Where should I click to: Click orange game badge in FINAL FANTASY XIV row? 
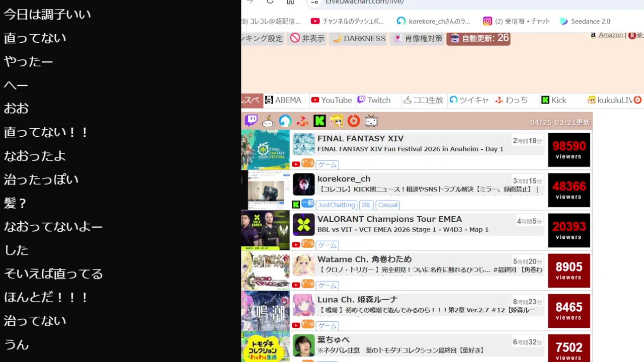(307, 163)
